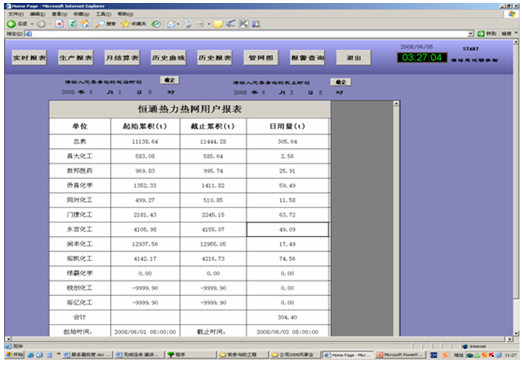Screen dimensions: 522x366
Task: Click the report table vertical scrollbar up arrow
Action: pos(396,103)
